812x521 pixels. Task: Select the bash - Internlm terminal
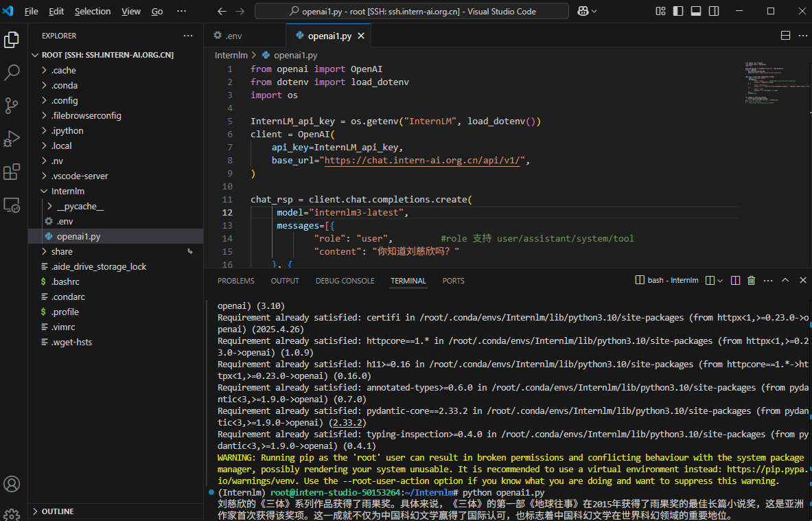666,280
